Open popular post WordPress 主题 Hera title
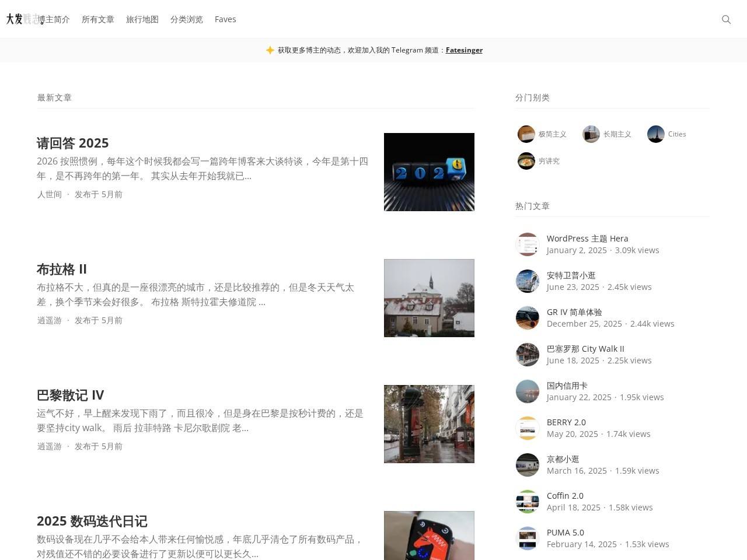The width and height of the screenshot is (747, 560). coord(588,239)
